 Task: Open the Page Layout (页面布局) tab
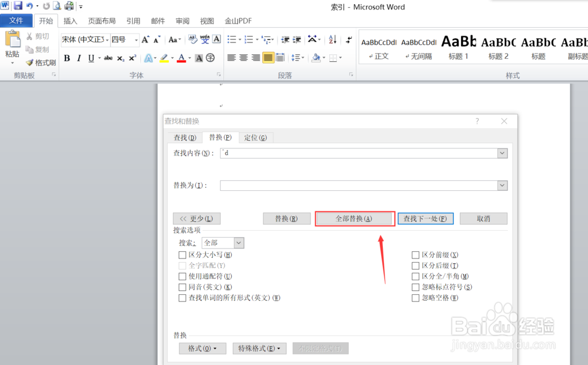(102, 21)
